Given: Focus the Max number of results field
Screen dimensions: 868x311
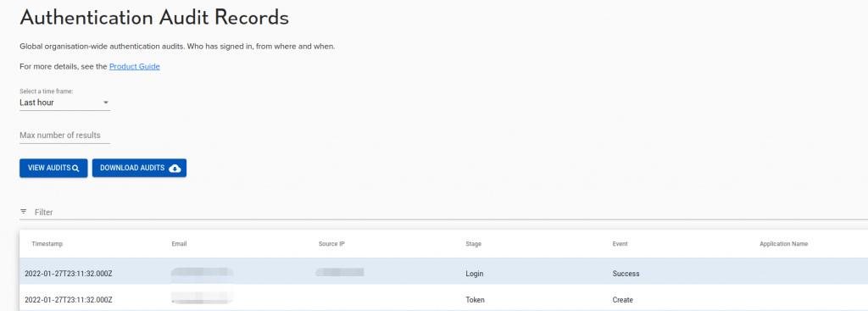Looking at the screenshot, I should click(x=64, y=136).
